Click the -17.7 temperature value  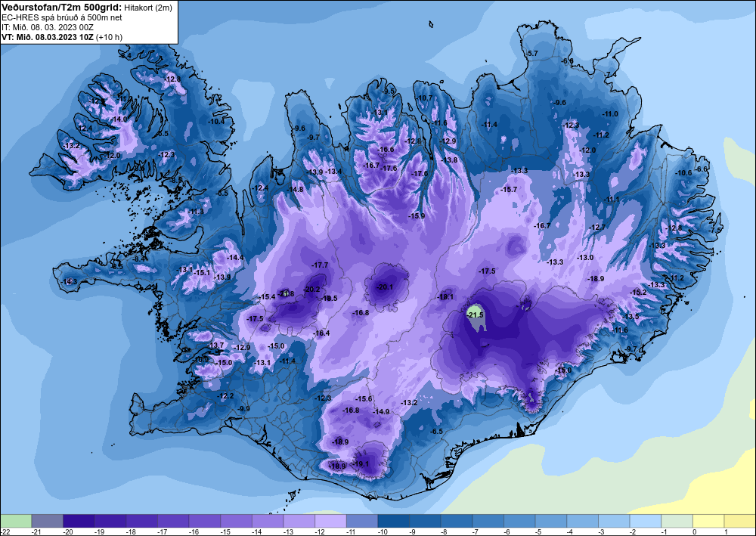click(320, 265)
